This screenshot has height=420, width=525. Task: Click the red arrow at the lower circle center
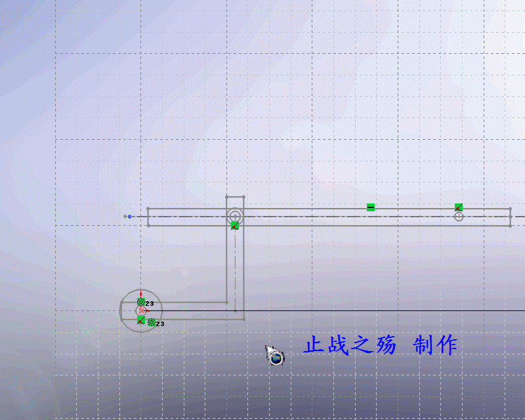pyautogui.click(x=140, y=293)
